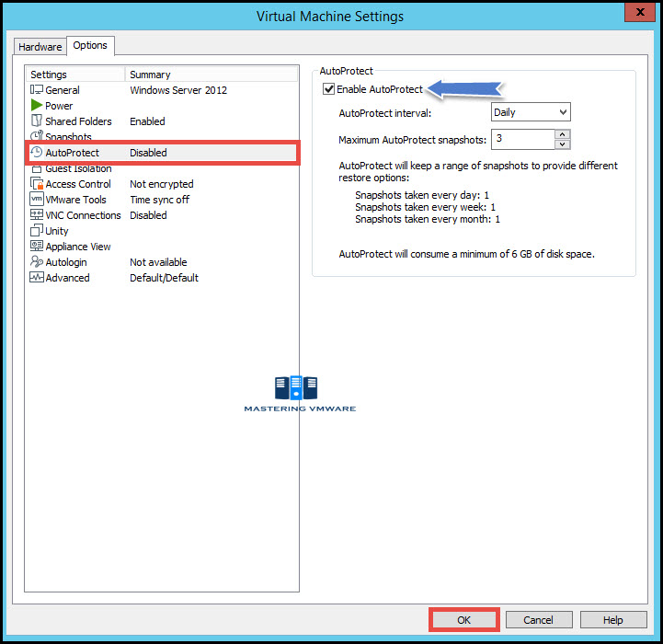Select the Snapshots row label
The width and height of the screenshot is (663, 644).
(68, 136)
